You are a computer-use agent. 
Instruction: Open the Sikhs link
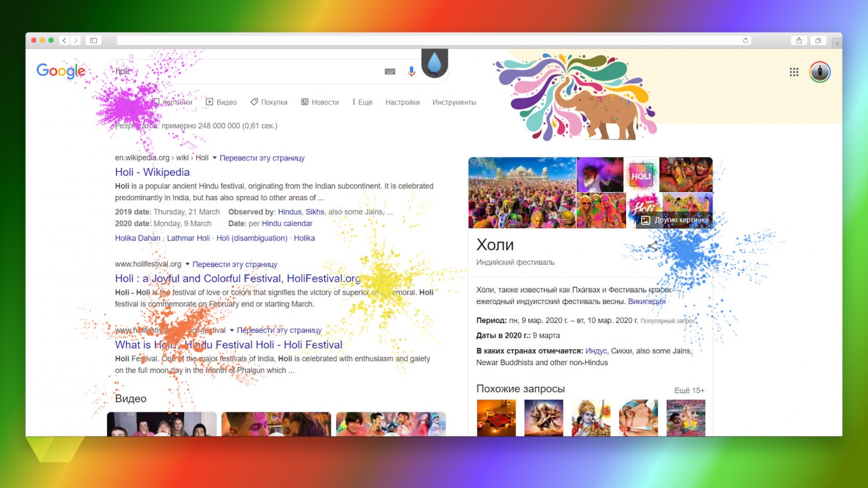[315, 212]
